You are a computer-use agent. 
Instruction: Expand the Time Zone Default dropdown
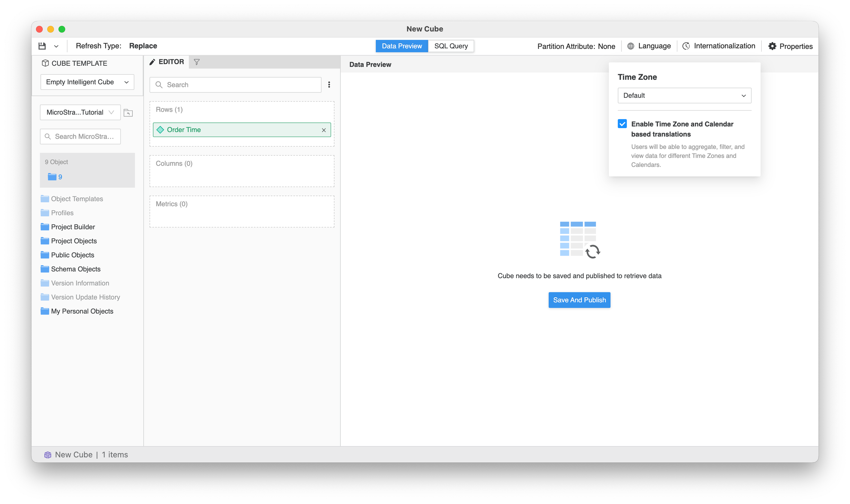[x=684, y=95]
